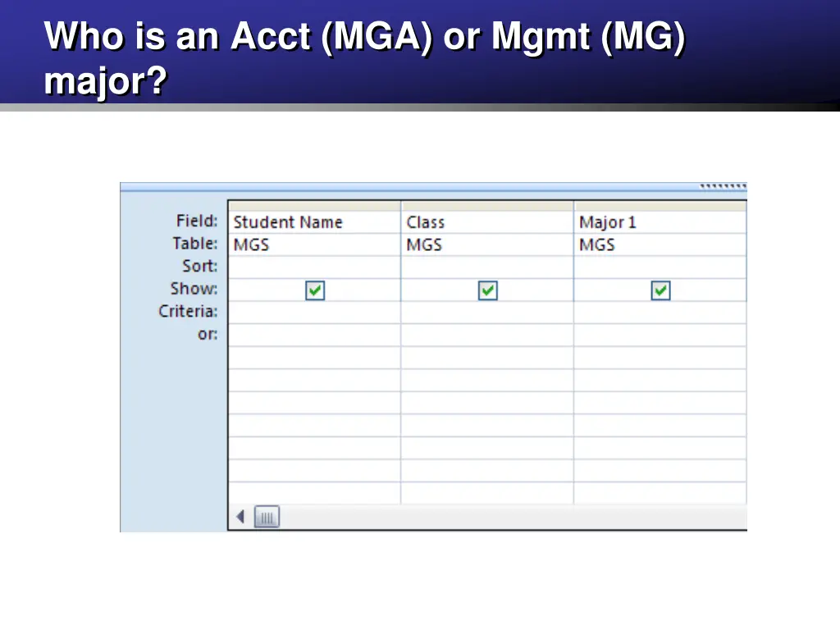Click the scroll-left arrow of the query grid
The image size is (840, 630).
coord(240,517)
